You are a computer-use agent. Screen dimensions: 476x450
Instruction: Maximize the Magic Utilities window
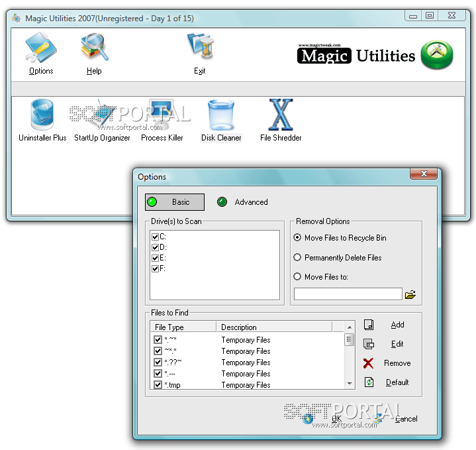(429, 15)
